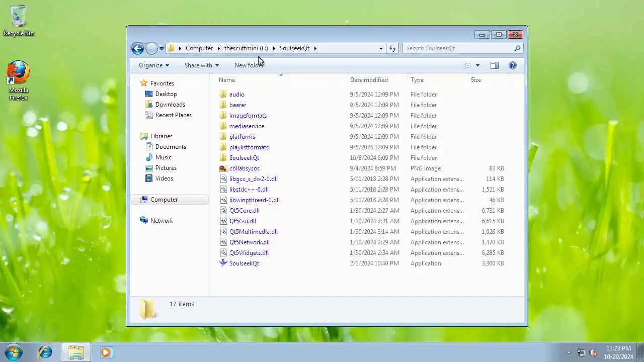Open the Organize dropdown menu
644x362 pixels.
(x=154, y=65)
